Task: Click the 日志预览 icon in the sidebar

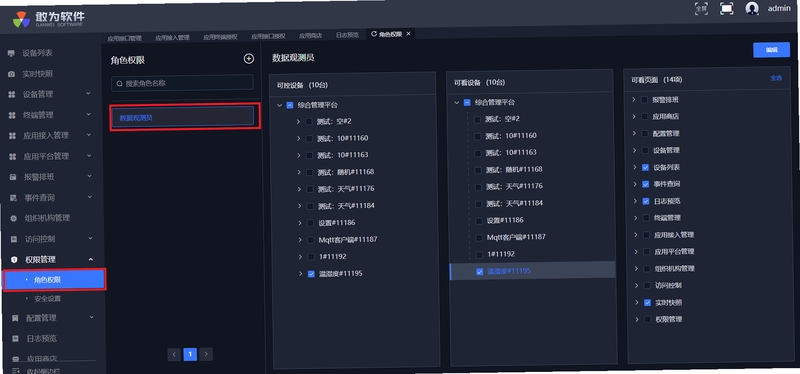Action: pos(15,338)
